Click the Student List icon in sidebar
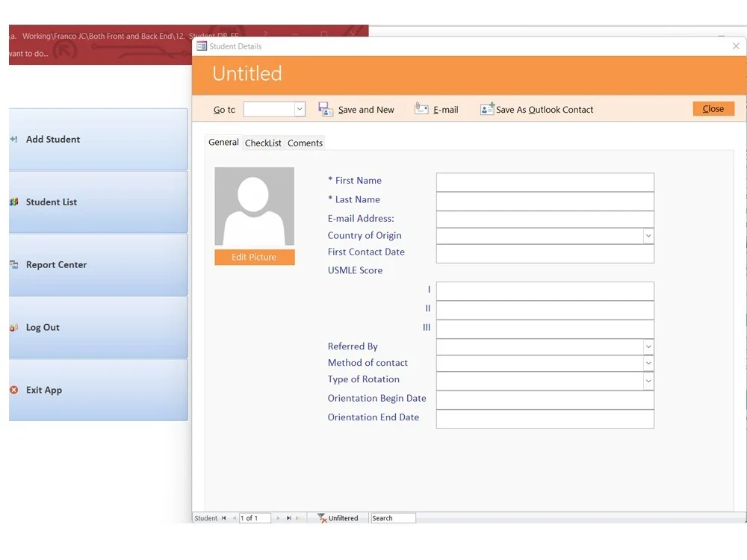 (13, 202)
